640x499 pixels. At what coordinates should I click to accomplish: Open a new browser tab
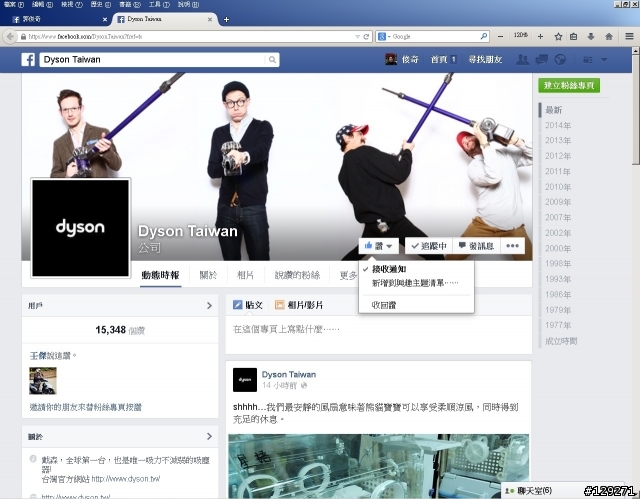click(227, 19)
